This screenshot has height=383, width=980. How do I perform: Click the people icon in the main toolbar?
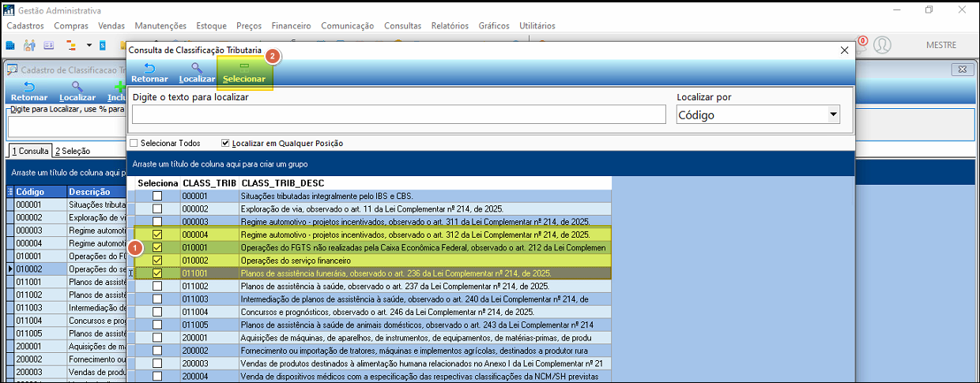(x=30, y=45)
